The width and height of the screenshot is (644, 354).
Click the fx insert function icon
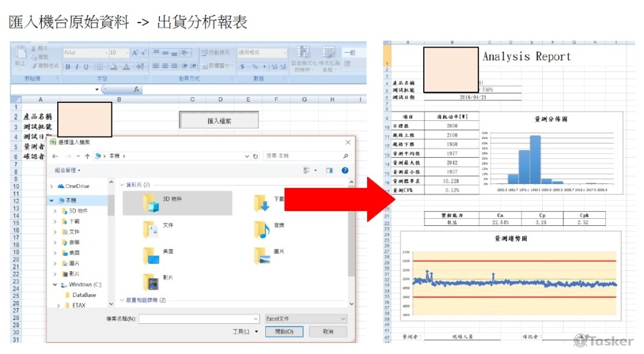(137, 89)
